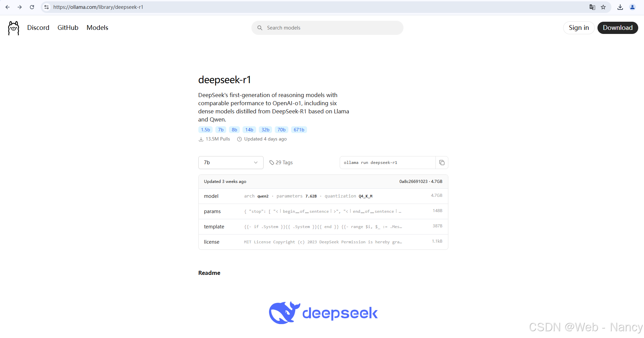Image resolution: width=644 pixels, height=338 pixels.
Task: Click the translate page icon
Action: click(592, 7)
